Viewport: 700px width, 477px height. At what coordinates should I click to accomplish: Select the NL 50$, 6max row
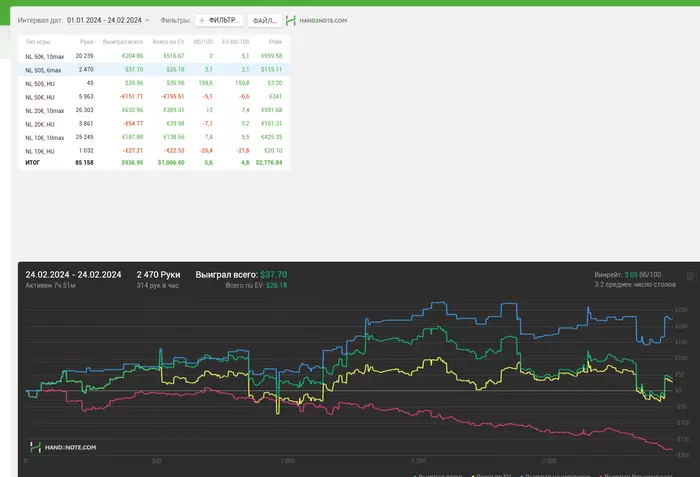[154, 70]
